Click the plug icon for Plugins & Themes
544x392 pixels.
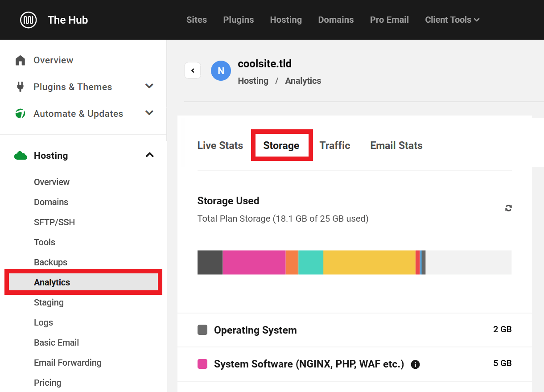click(x=20, y=87)
